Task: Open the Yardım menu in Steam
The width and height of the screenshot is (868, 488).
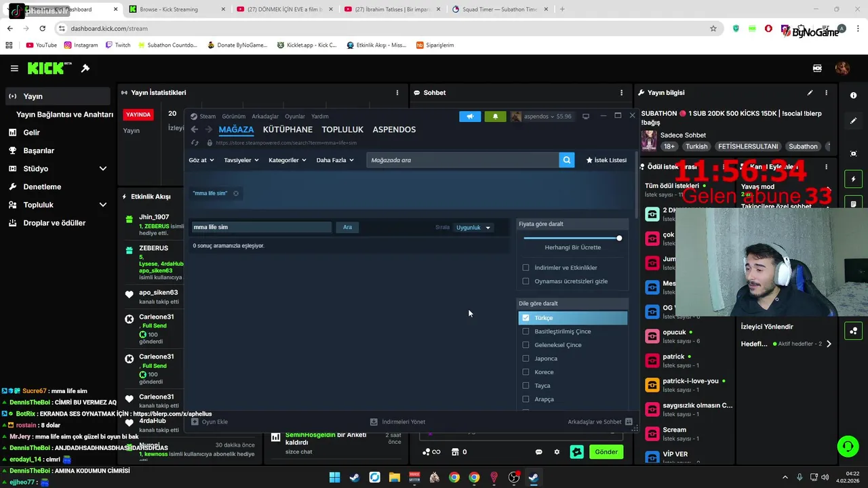Action: (319, 117)
